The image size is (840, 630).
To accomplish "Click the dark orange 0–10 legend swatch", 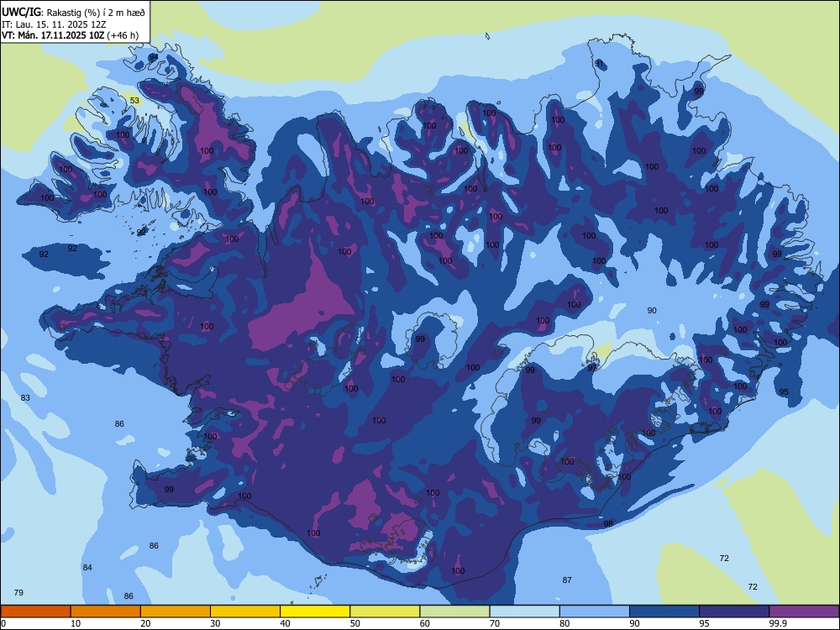I will click(x=35, y=612).
